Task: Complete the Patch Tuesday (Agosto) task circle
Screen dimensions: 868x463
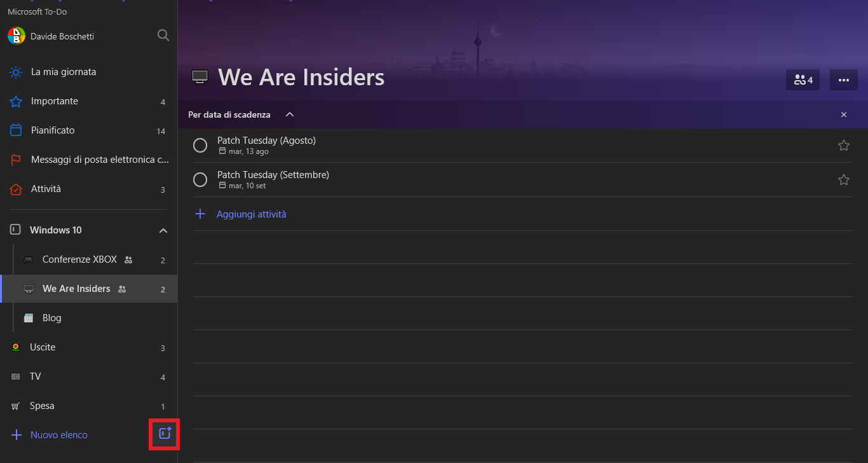Action: click(200, 146)
